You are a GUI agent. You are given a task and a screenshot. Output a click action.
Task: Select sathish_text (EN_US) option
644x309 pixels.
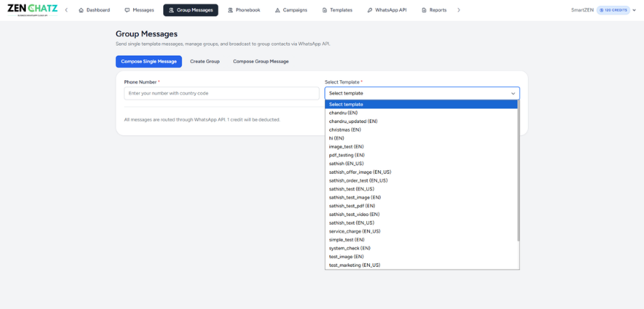tap(421, 223)
